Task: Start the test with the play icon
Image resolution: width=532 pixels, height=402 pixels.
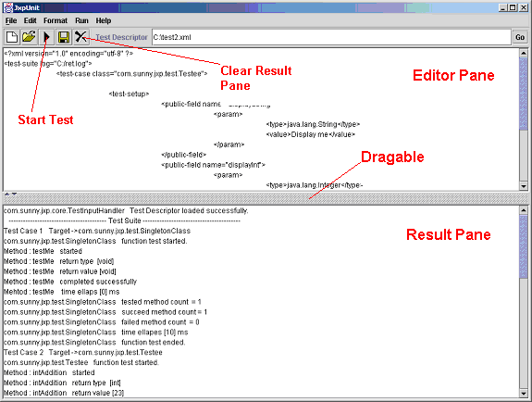Action: click(x=46, y=37)
